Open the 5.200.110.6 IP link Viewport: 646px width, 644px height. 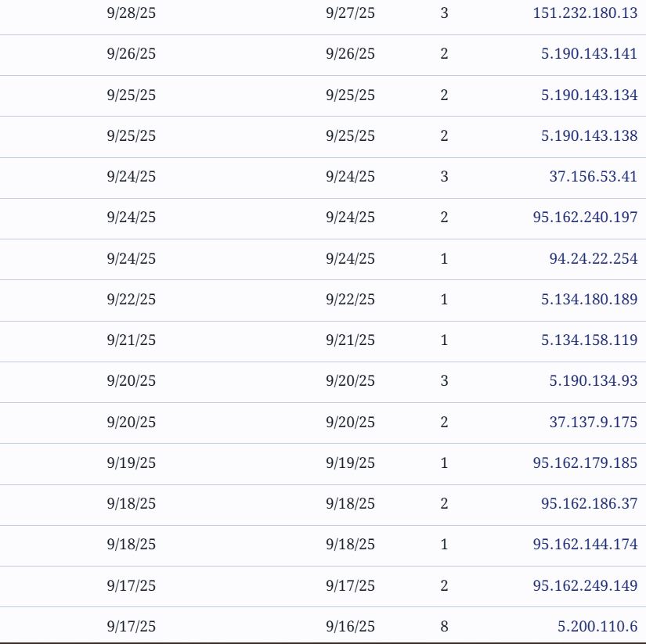tap(597, 626)
